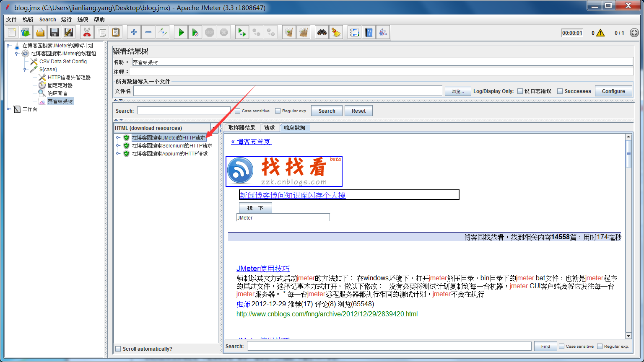Click the Configure button

coord(613,91)
